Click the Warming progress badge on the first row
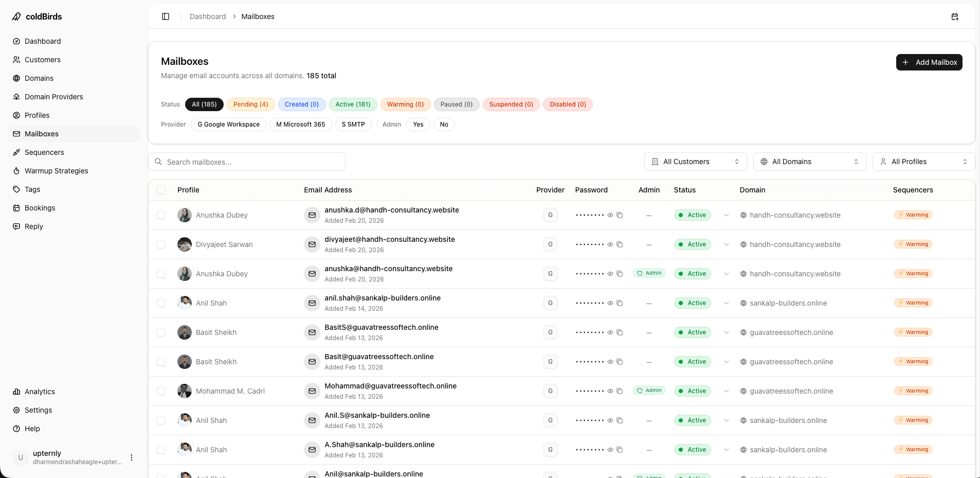 (x=913, y=215)
